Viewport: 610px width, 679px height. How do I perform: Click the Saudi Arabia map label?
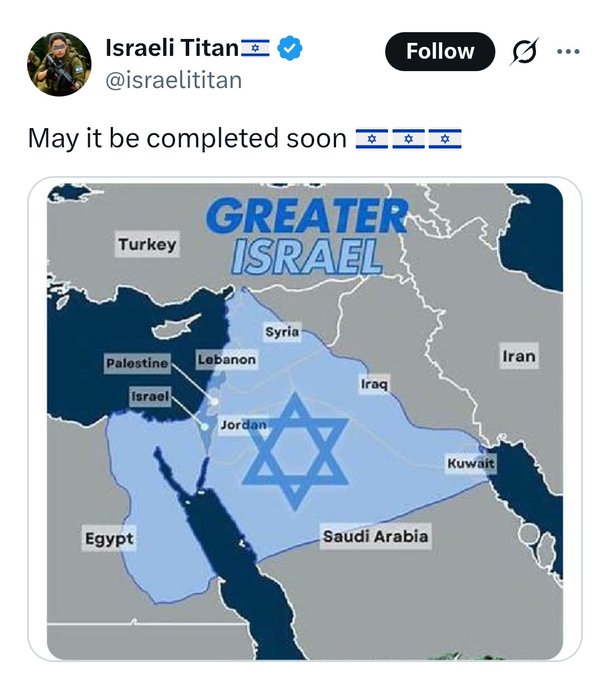click(375, 536)
